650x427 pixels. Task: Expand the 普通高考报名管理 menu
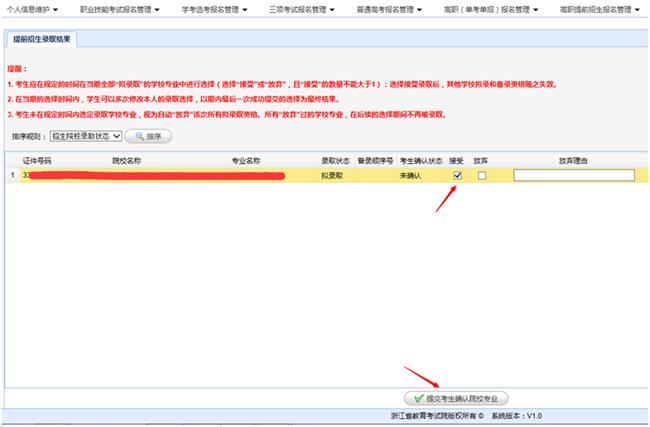click(x=390, y=8)
